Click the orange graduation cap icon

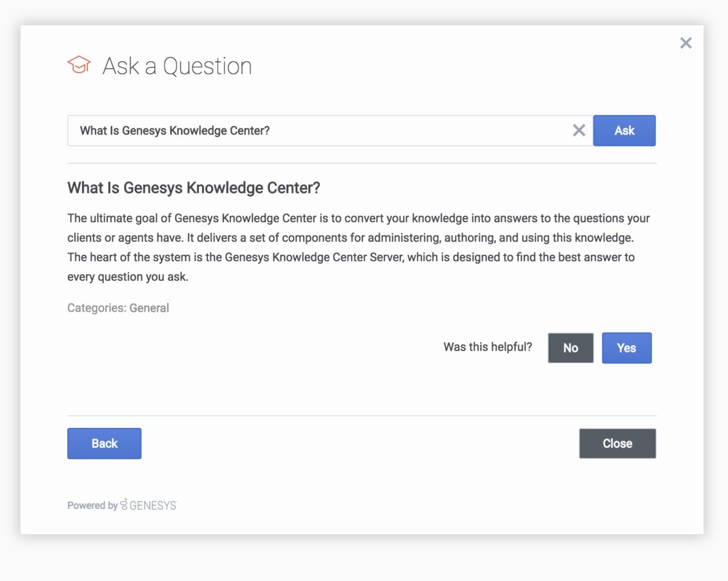(x=79, y=65)
